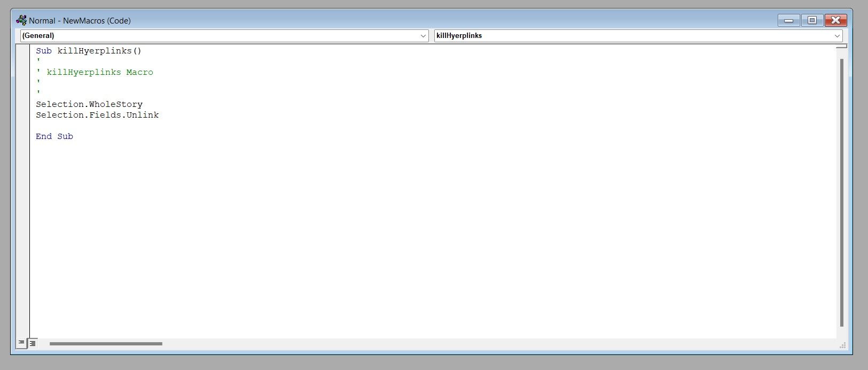
Task: Switch to Procedure View button
Action: (x=21, y=343)
